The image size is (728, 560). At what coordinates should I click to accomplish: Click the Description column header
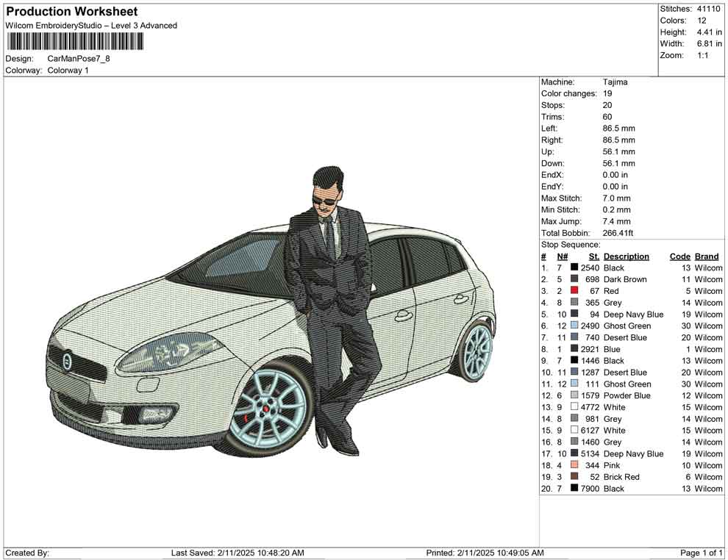(626, 256)
